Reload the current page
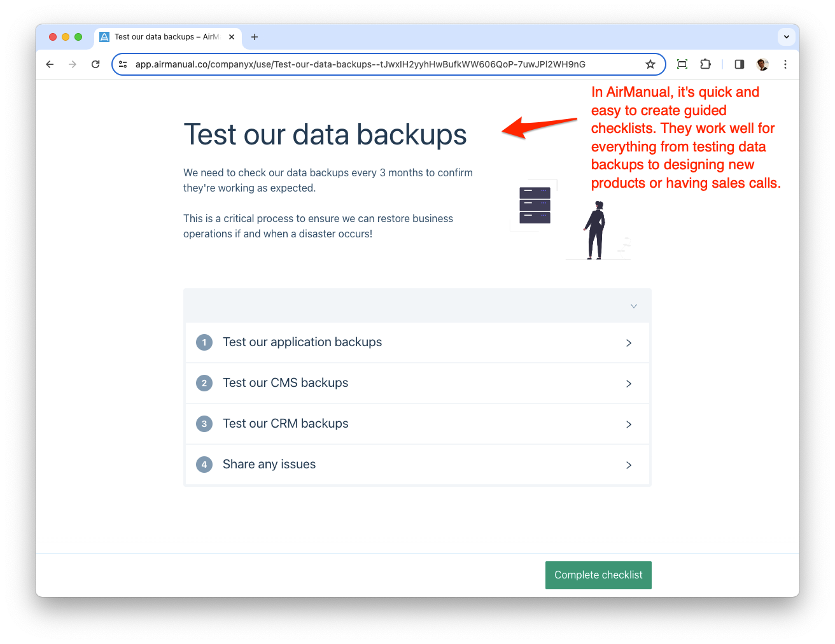The image size is (835, 644). tap(95, 64)
